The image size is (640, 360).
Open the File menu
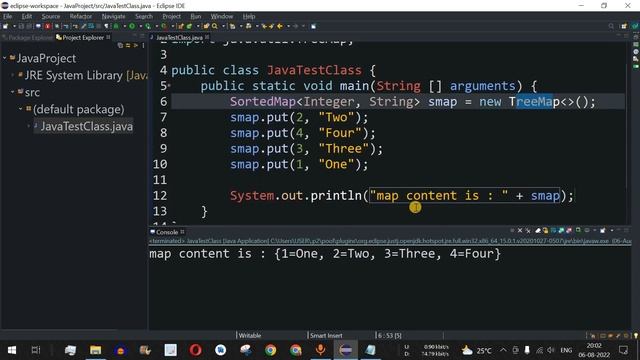tap(7, 16)
